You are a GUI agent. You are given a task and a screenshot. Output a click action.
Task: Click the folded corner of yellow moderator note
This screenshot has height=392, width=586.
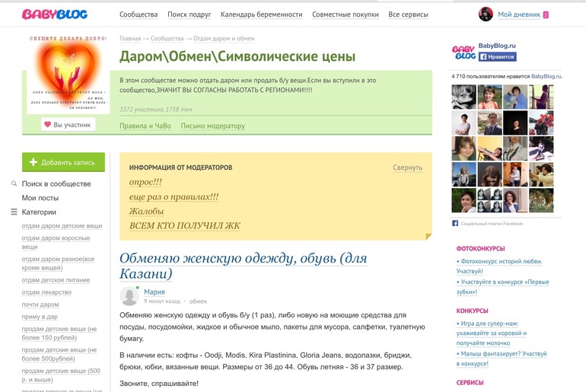coord(428,236)
